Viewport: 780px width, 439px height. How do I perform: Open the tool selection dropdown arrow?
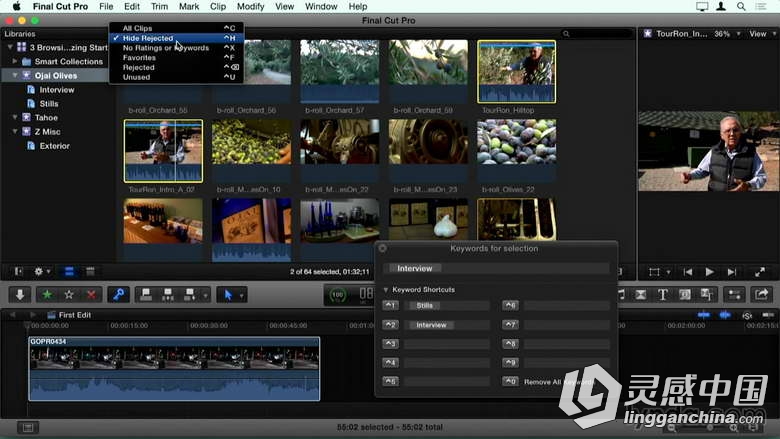(x=242, y=296)
